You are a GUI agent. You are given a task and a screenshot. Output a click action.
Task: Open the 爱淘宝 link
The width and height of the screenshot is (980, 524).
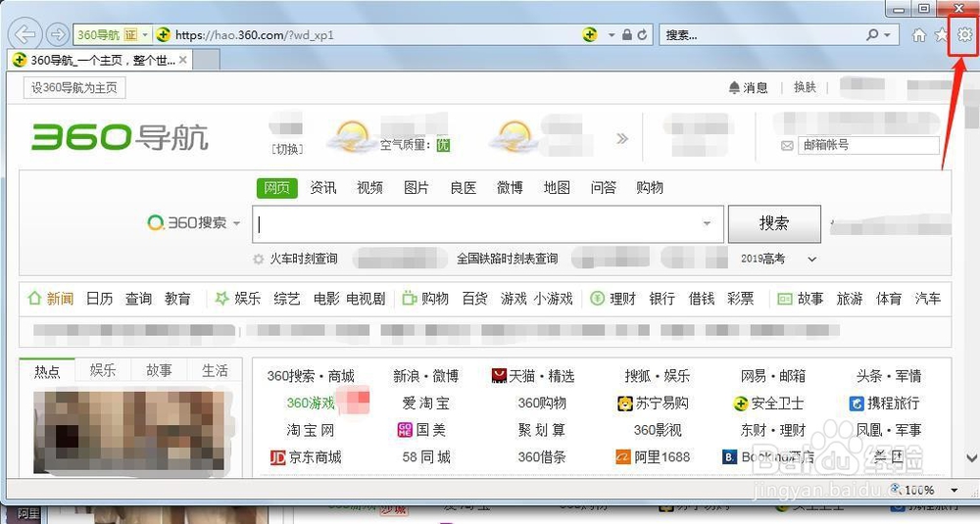(x=425, y=404)
